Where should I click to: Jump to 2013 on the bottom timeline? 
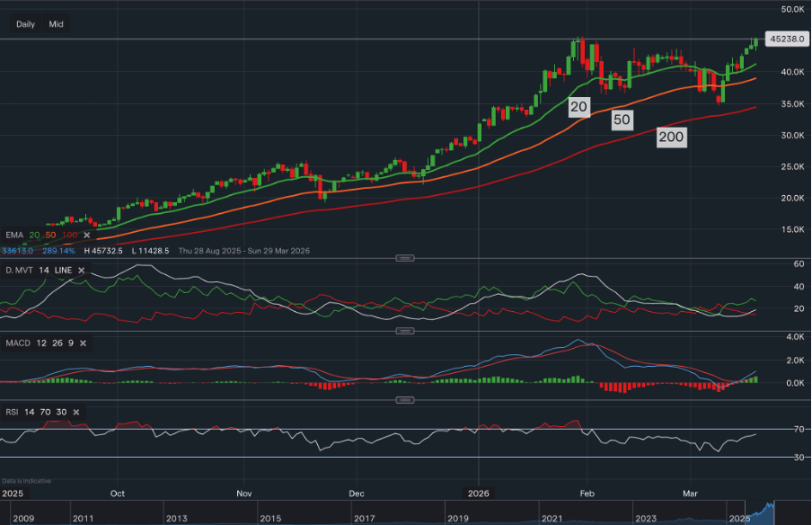(176, 519)
